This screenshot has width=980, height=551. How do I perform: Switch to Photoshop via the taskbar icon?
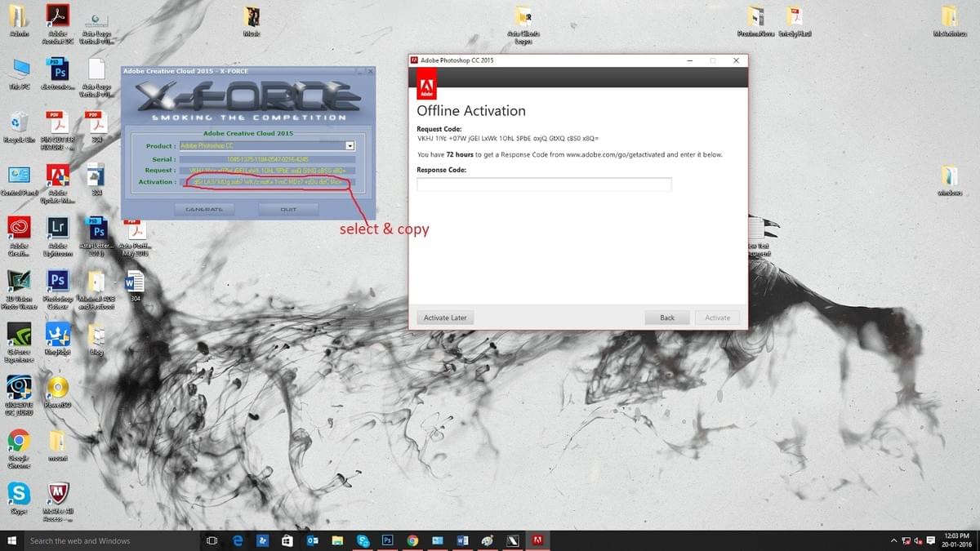[388, 540]
